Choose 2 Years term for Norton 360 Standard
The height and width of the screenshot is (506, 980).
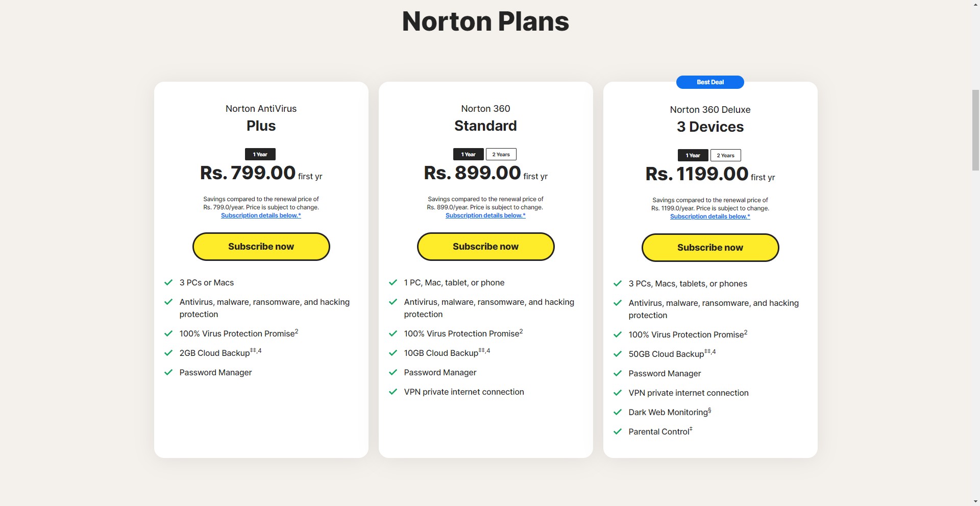tap(501, 154)
